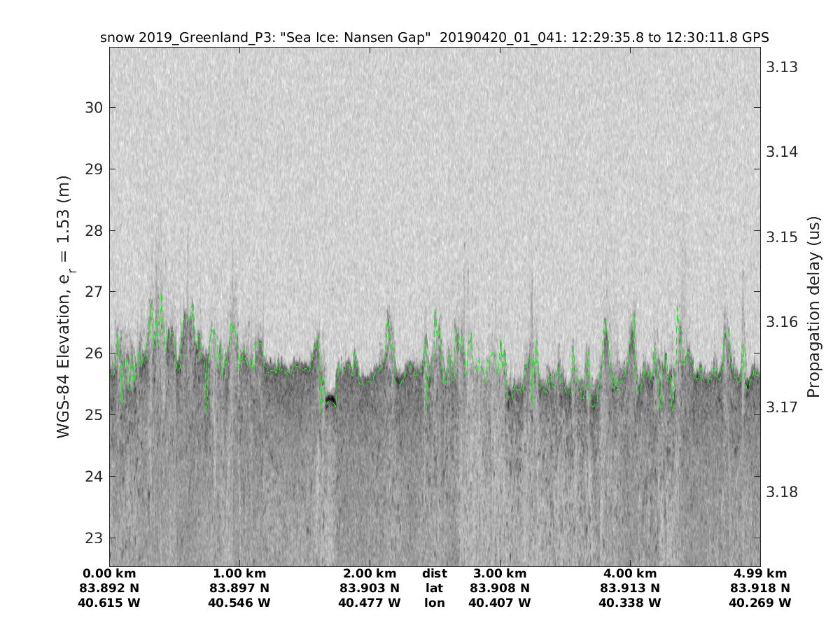Select the 3.13 propagation delay tick label
Viewport: 840px width, 630px height.
pyautogui.click(x=782, y=67)
